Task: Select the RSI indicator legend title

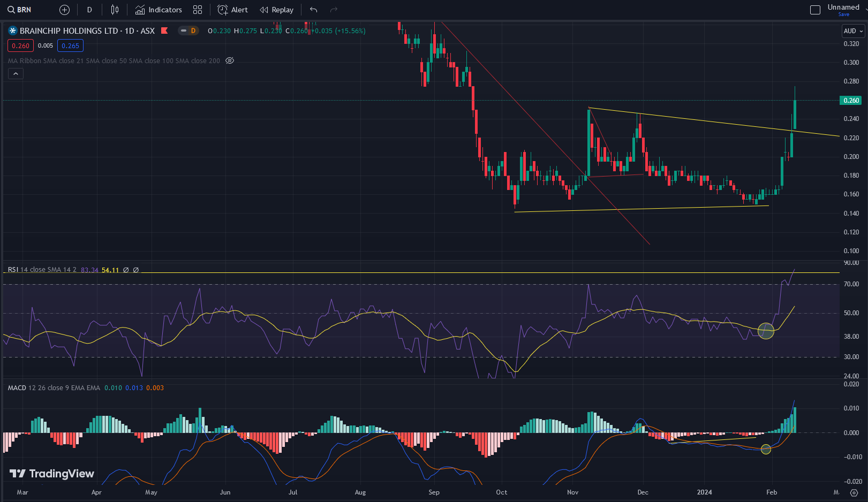Action: coord(13,270)
